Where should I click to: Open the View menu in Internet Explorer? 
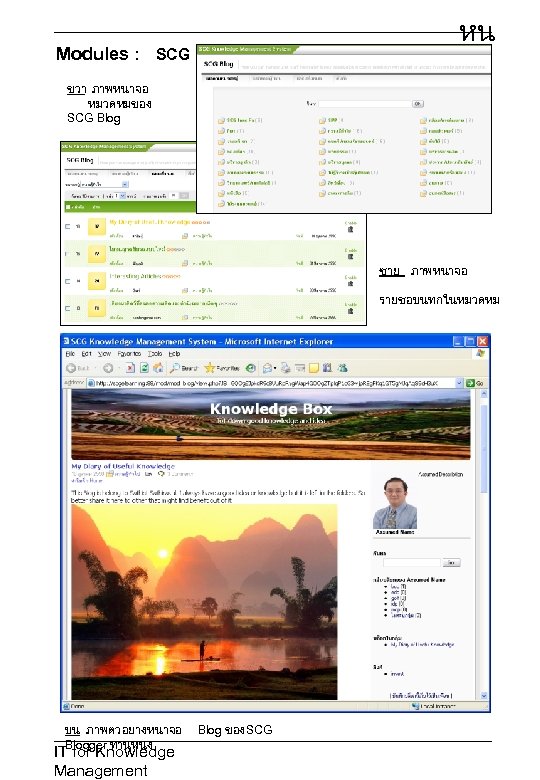104,354
